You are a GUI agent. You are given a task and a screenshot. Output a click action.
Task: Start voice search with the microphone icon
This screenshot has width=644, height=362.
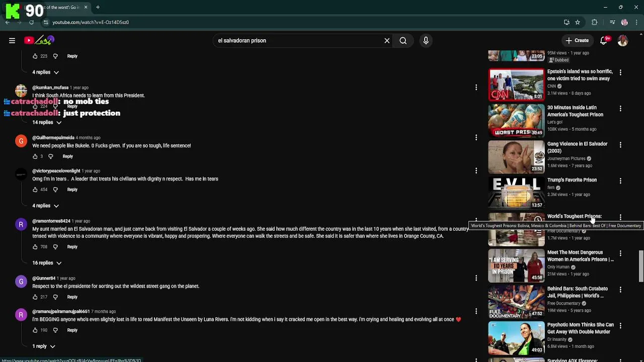tap(426, 41)
